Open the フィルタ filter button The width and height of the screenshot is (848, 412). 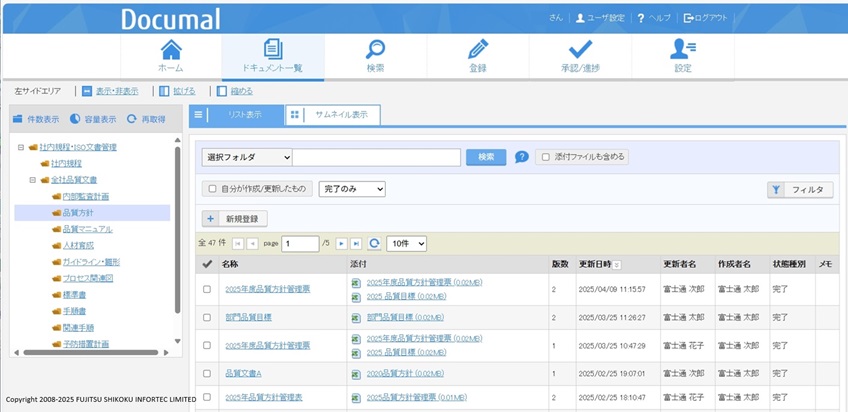pos(800,190)
